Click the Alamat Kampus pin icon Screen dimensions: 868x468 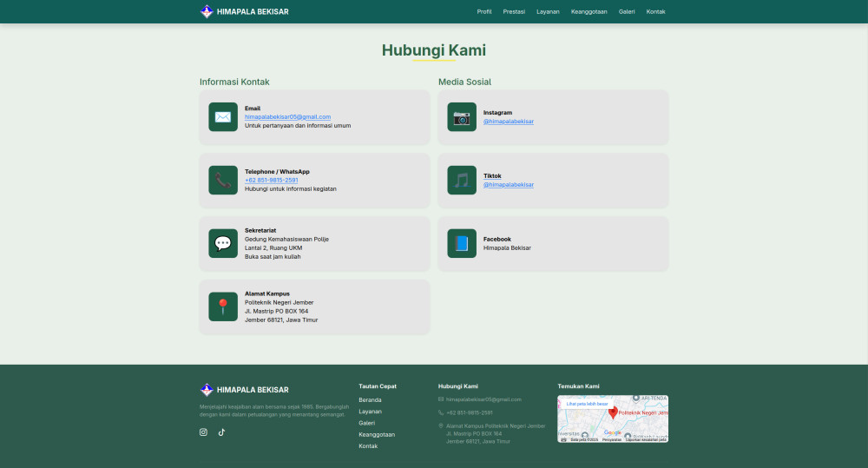click(223, 307)
